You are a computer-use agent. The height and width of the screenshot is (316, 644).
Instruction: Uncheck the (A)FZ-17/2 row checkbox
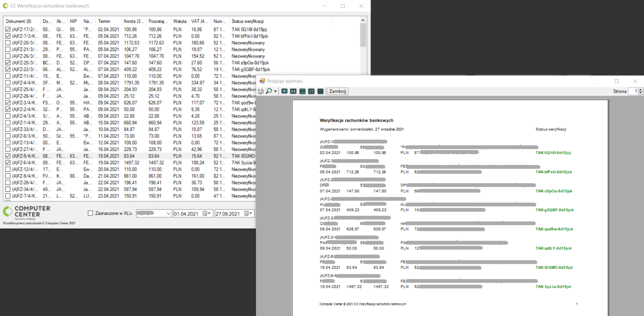[8, 29]
